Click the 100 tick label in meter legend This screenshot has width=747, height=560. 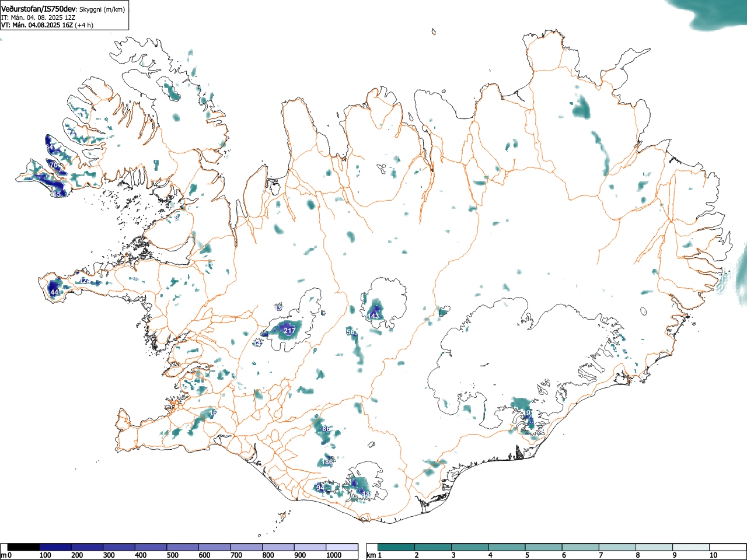[x=45, y=555]
